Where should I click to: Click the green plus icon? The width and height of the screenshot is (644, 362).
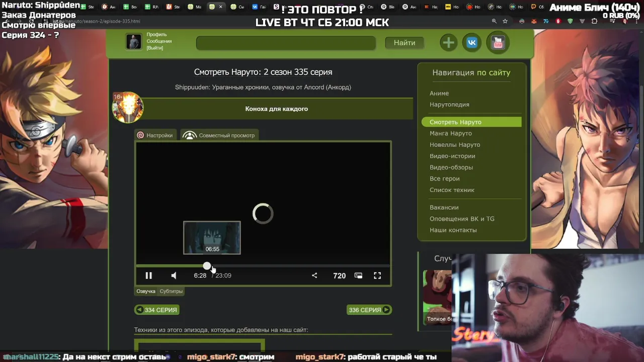pyautogui.click(x=448, y=43)
